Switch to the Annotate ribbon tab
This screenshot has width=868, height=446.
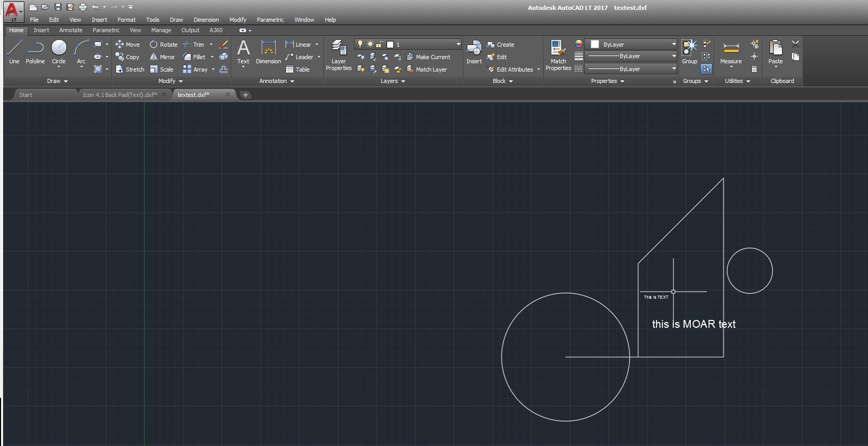click(x=71, y=31)
